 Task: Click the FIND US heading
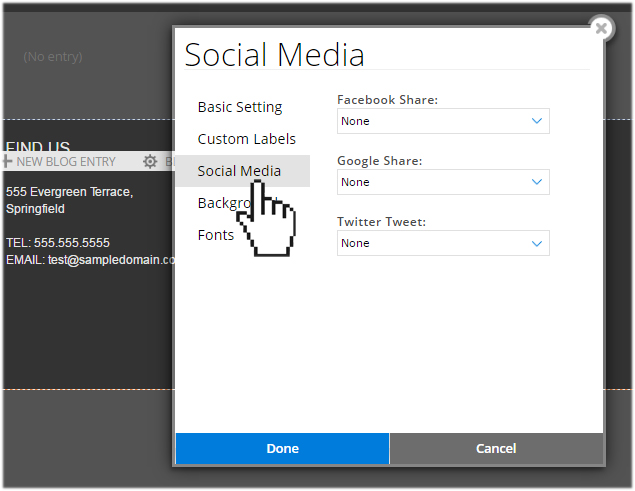coord(38,146)
